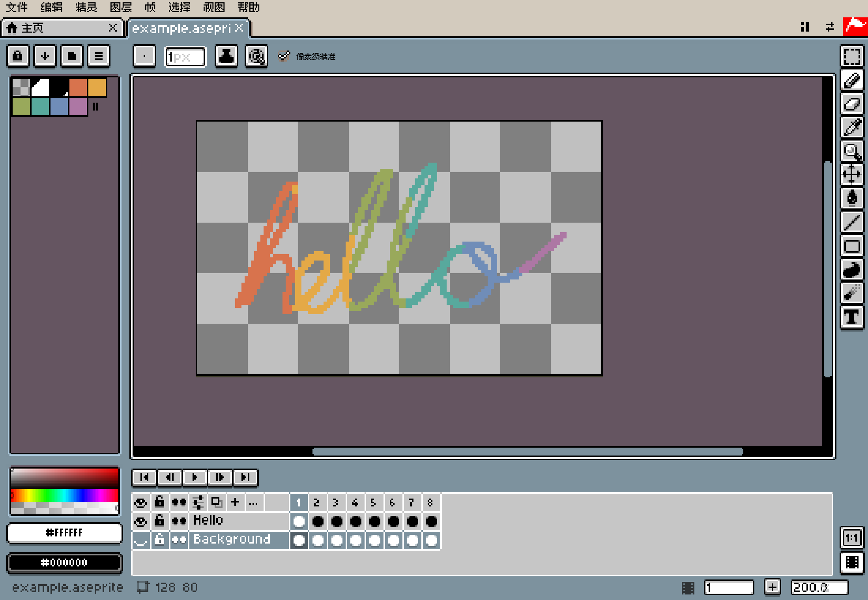The height and width of the screenshot is (600, 868).
Task: Select the Rectangular Marquee tool
Action: [x=852, y=56]
